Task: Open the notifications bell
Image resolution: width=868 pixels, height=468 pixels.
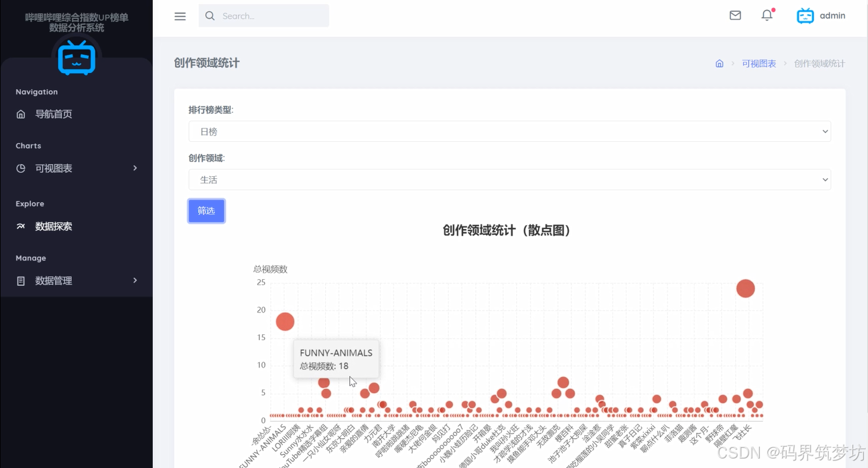Action: coord(767,15)
